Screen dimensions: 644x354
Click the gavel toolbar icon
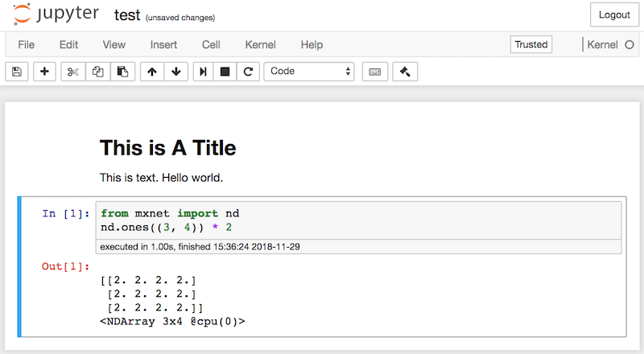coord(404,72)
